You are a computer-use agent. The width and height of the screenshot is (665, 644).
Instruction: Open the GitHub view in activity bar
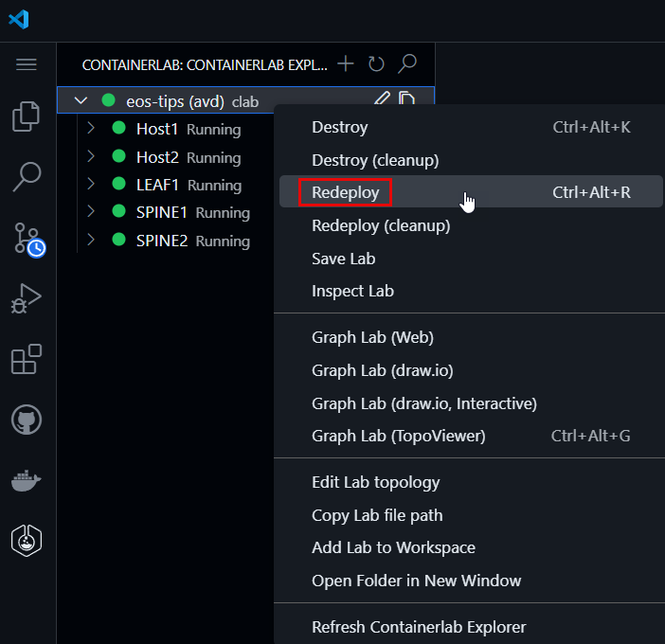[x=27, y=420]
